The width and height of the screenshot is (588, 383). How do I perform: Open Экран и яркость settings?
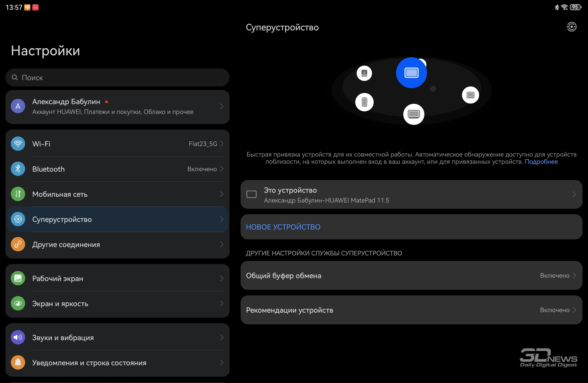[x=117, y=304]
